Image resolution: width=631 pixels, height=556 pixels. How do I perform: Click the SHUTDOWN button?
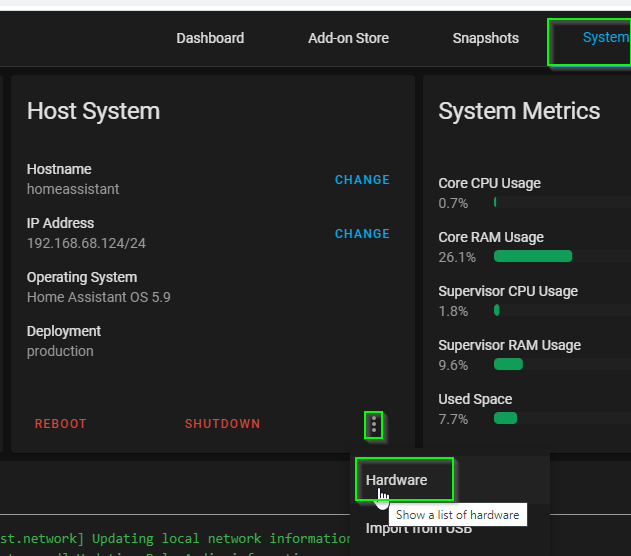pos(223,424)
